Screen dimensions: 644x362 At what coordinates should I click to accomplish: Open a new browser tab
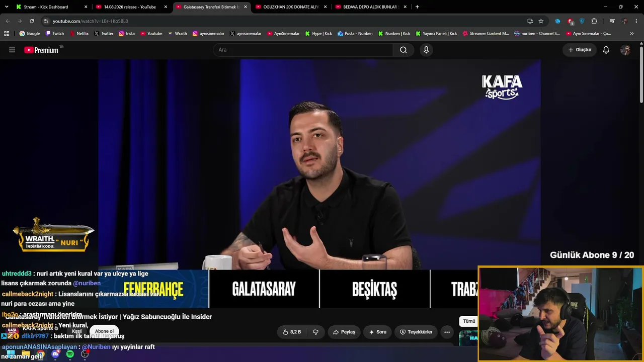(x=417, y=7)
